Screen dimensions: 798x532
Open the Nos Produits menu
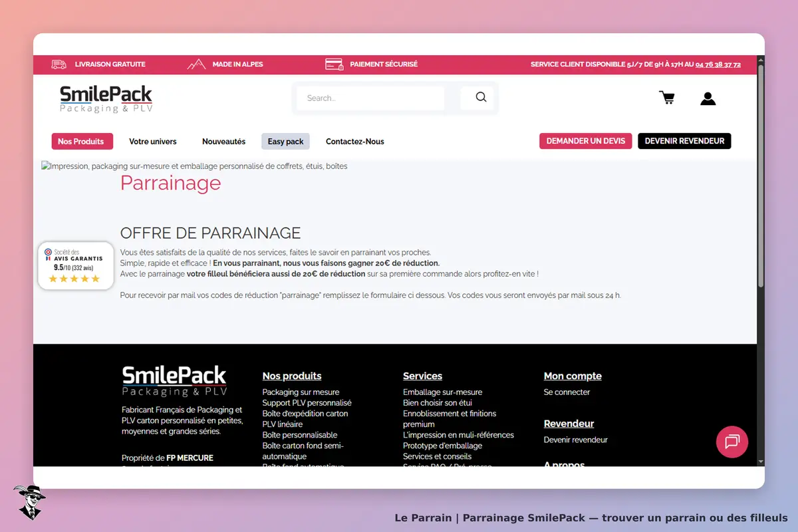(82, 141)
